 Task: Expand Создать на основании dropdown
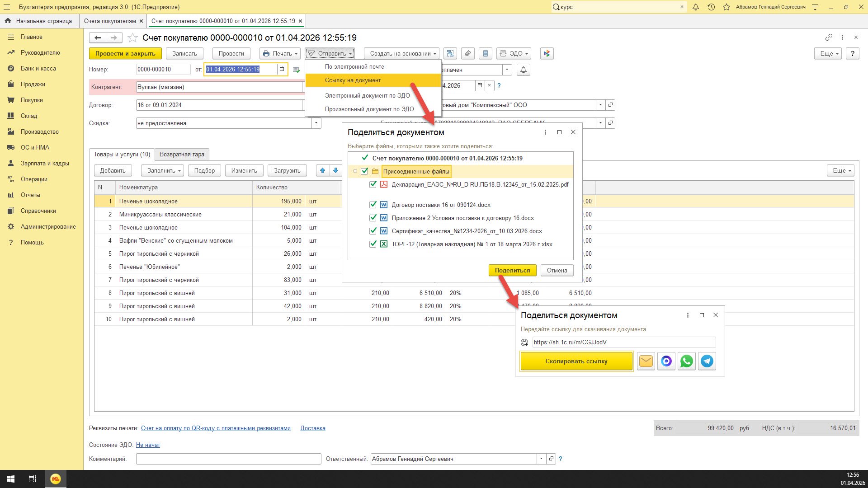pyautogui.click(x=401, y=53)
